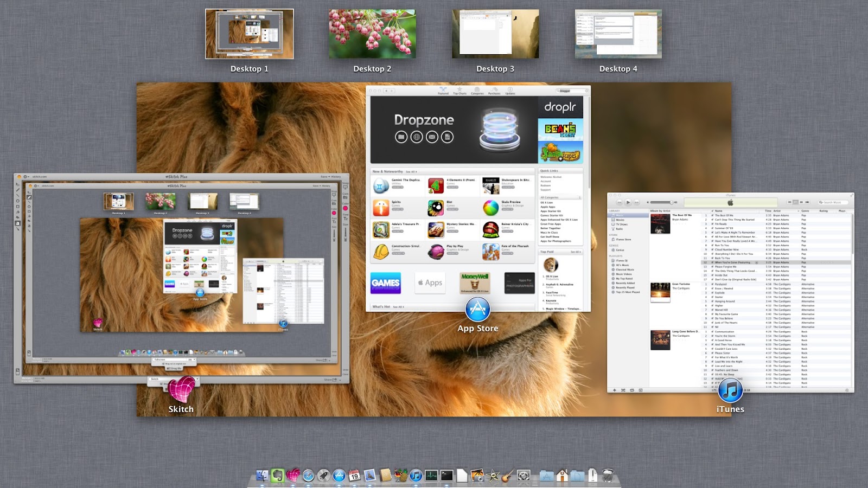Open the iTunes search field options menu
Image resolution: width=868 pixels, height=488 pixels.
[822, 202]
